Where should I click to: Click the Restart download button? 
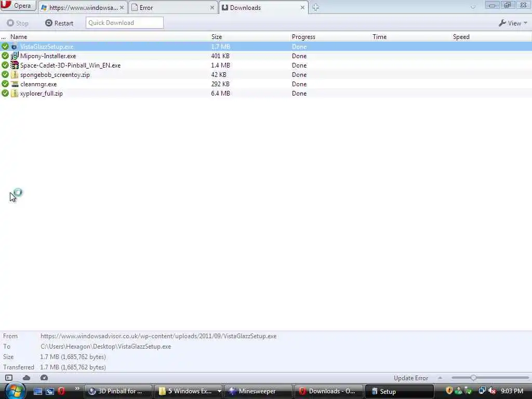tap(59, 23)
